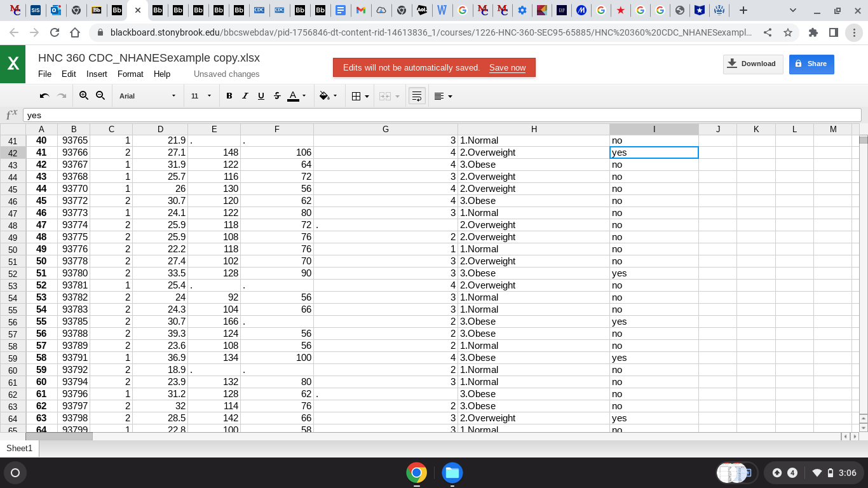Click the redo arrow in toolbar
This screenshot has height=488, width=868.
click(x=62, y=96)
